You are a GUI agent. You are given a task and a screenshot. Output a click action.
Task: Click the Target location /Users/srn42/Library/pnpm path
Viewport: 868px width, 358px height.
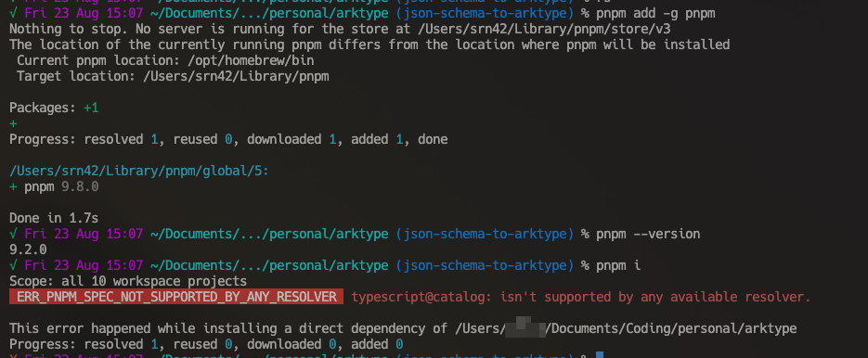236,76
